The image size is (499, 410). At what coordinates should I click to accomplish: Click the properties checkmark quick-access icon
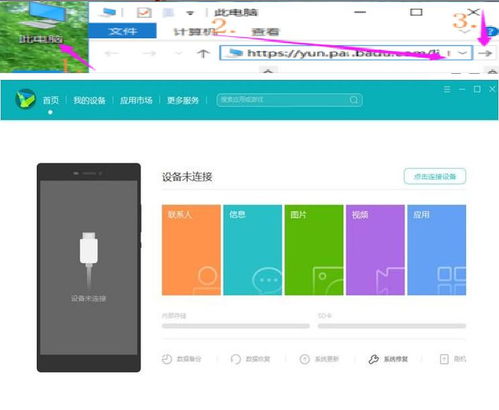tap(144, 13)
